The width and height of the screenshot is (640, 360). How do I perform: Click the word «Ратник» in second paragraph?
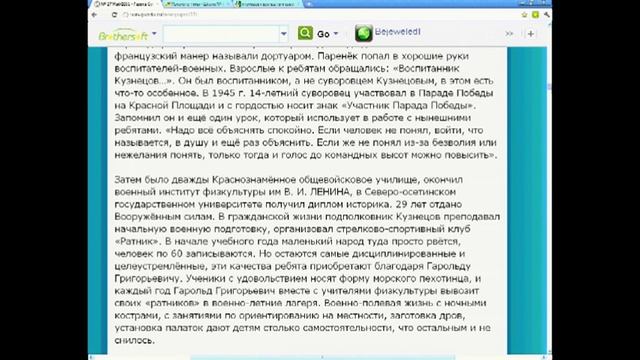[136, 241]
